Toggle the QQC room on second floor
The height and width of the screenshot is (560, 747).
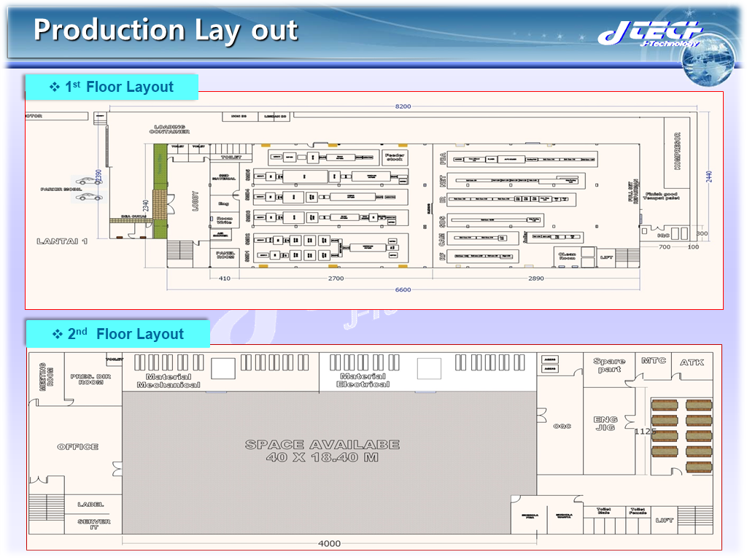pyautogui.click(x=562, y=425)
